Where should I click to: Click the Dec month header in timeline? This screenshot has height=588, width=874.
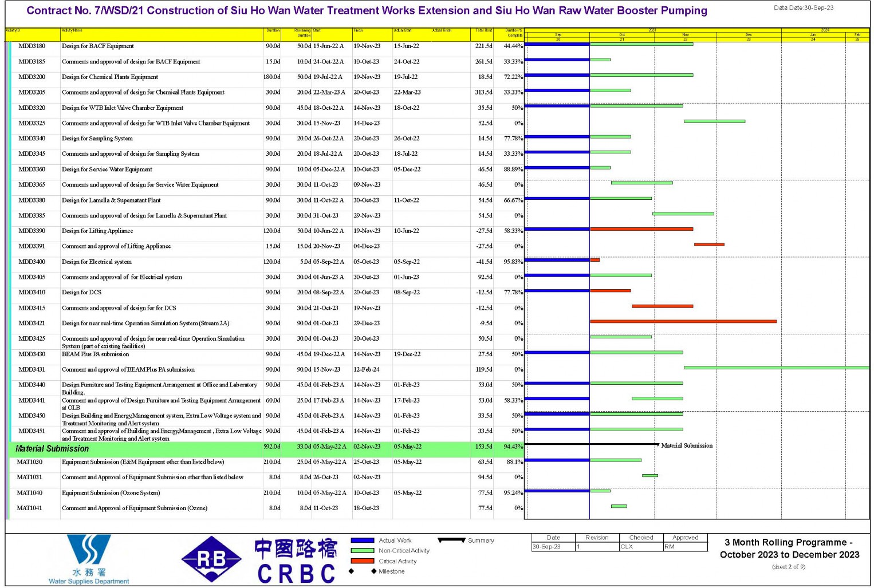click(749, 35)
